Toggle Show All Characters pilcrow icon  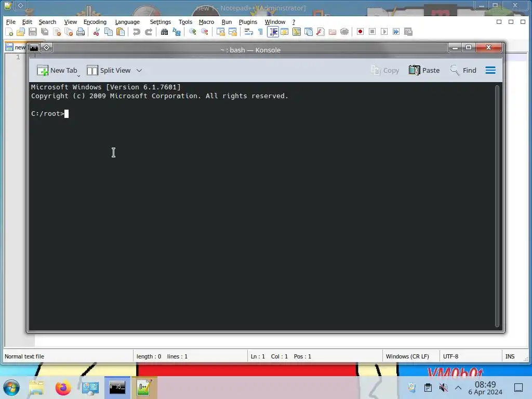click(260, 32)
